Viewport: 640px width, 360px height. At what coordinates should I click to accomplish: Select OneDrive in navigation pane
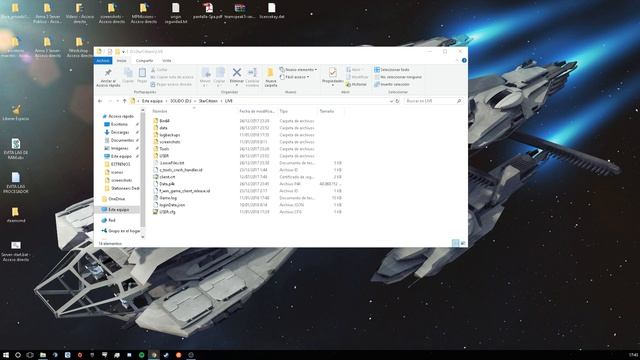pyautogui.click(x=113, y=199)
